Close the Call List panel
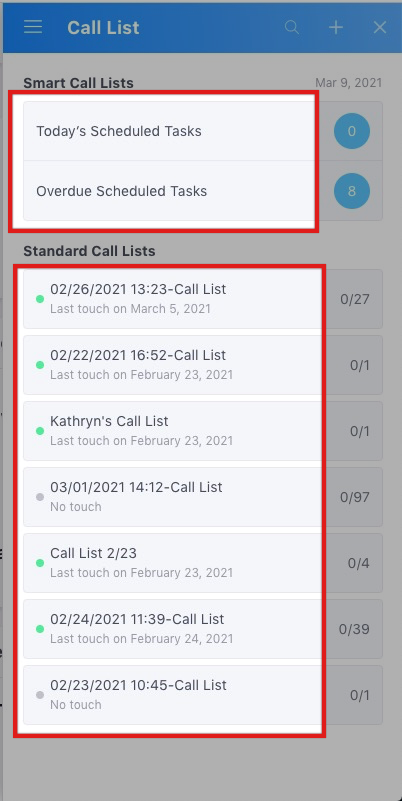Image resolution: width=402 pixels, height=801 pixels. (380, 27)
